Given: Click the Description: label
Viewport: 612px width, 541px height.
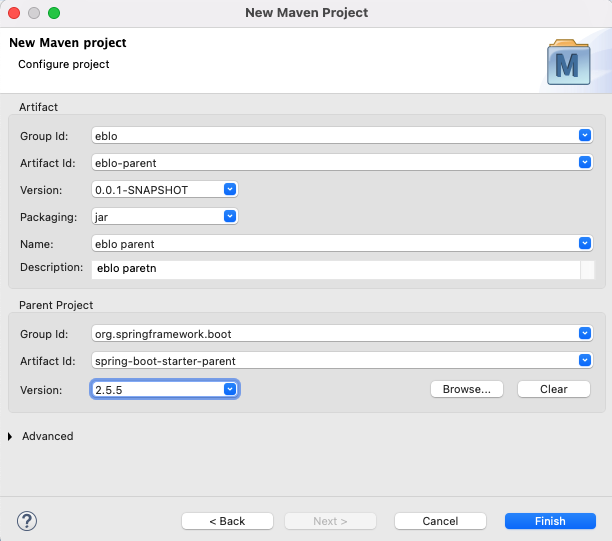Looking at the screenshot, I should point(52,267).
